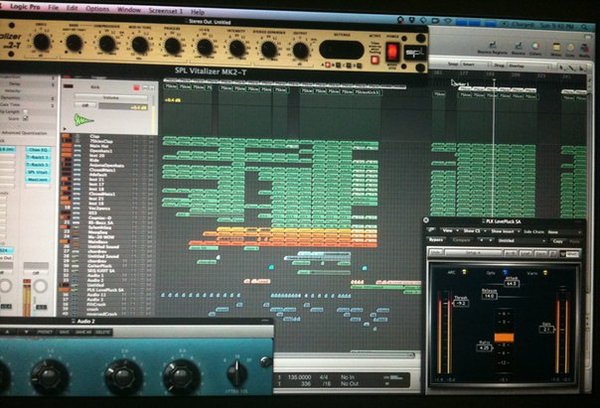Toggle the red Power switch on Vitalizer
The height and width of the screenshot is (408, 600).
(393, 52)
